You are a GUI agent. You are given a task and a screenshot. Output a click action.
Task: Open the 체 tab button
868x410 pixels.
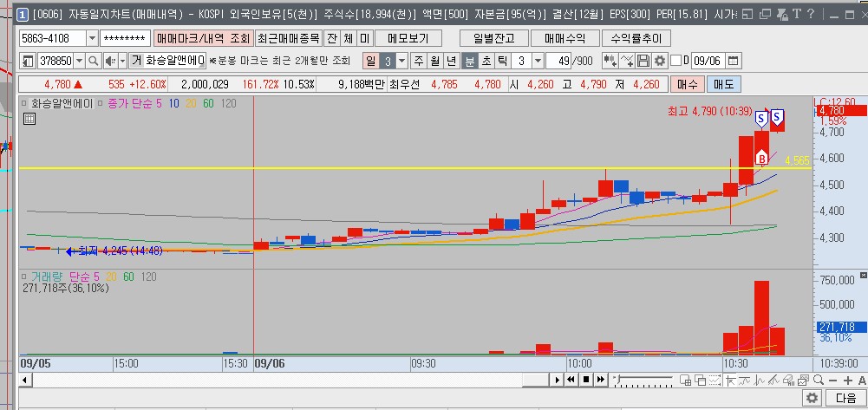pos(349,38)
